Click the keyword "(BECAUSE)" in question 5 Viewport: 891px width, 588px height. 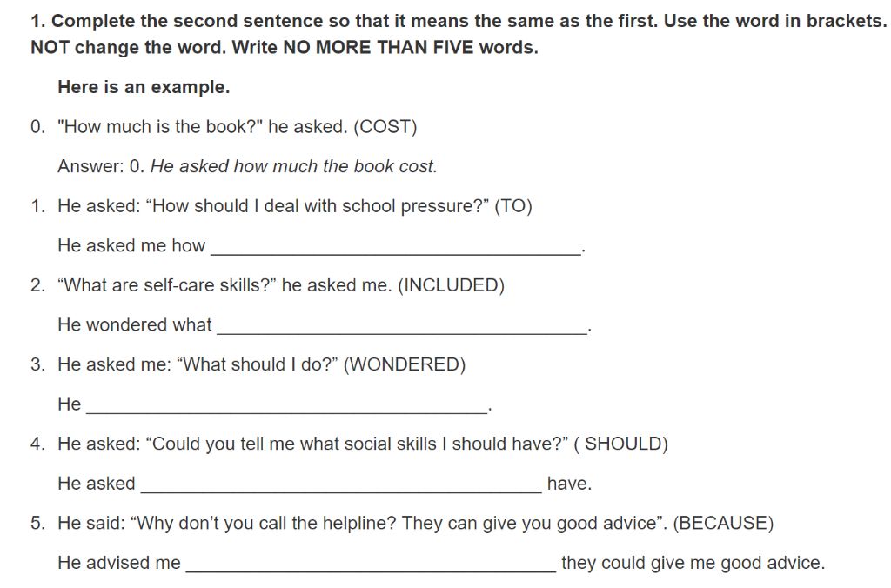(x=723, y=524)
